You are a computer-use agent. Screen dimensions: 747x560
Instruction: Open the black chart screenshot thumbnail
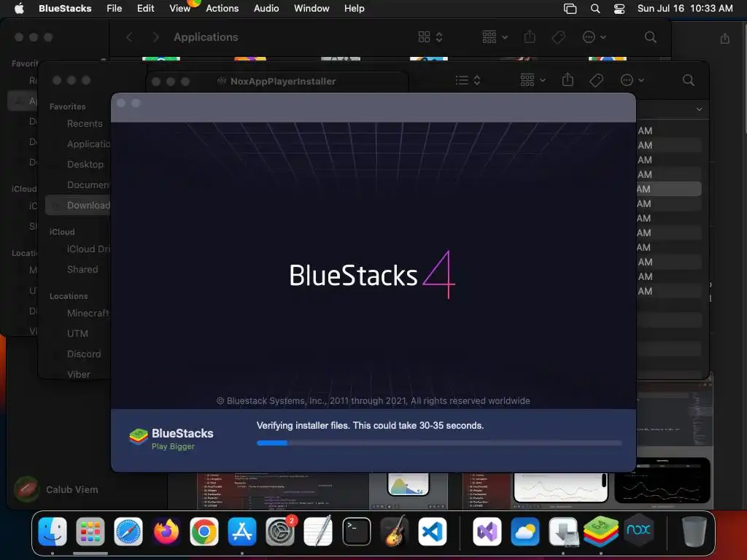(662, 481)
